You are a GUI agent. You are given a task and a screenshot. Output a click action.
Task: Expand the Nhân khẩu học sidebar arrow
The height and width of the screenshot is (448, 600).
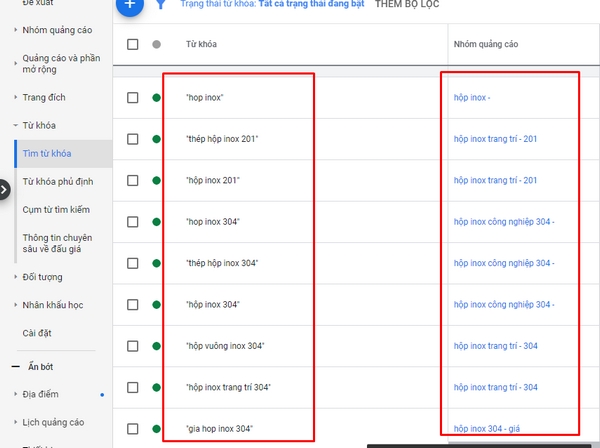(15, 305)
